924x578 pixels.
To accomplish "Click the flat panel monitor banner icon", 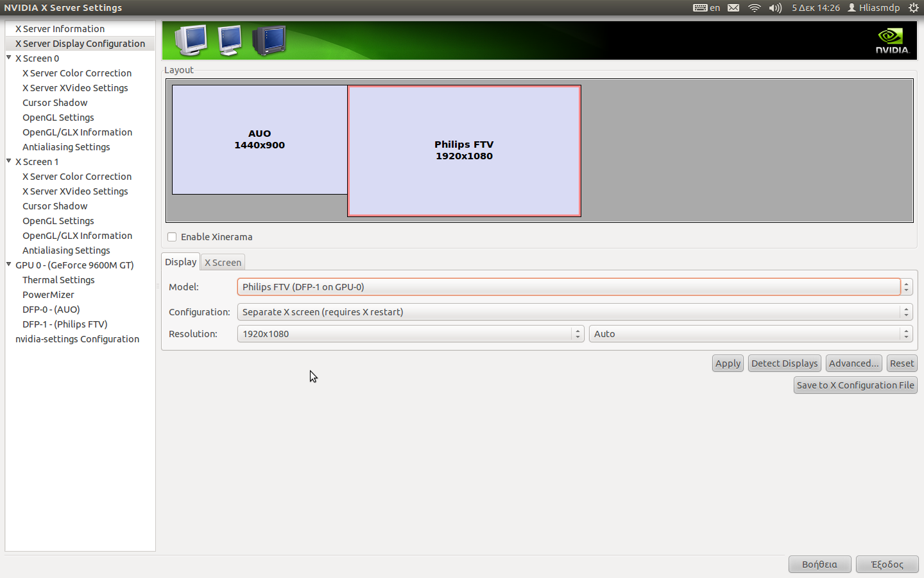I will point(230,40).
